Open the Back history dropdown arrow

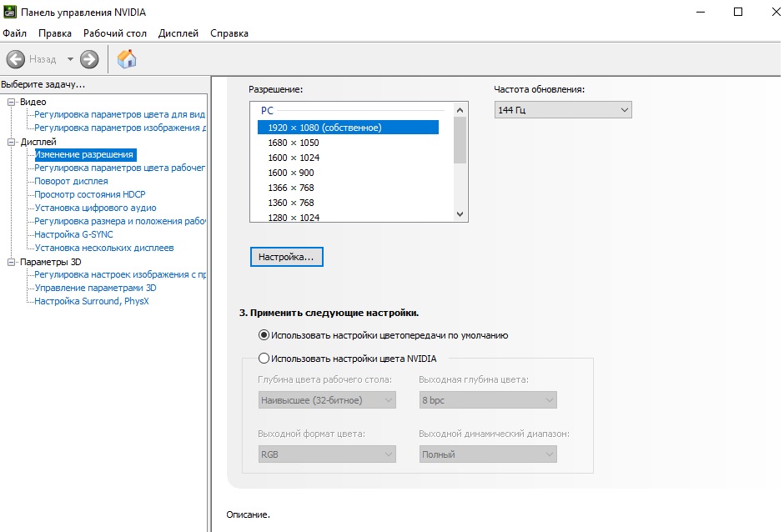tap(70, 59)
